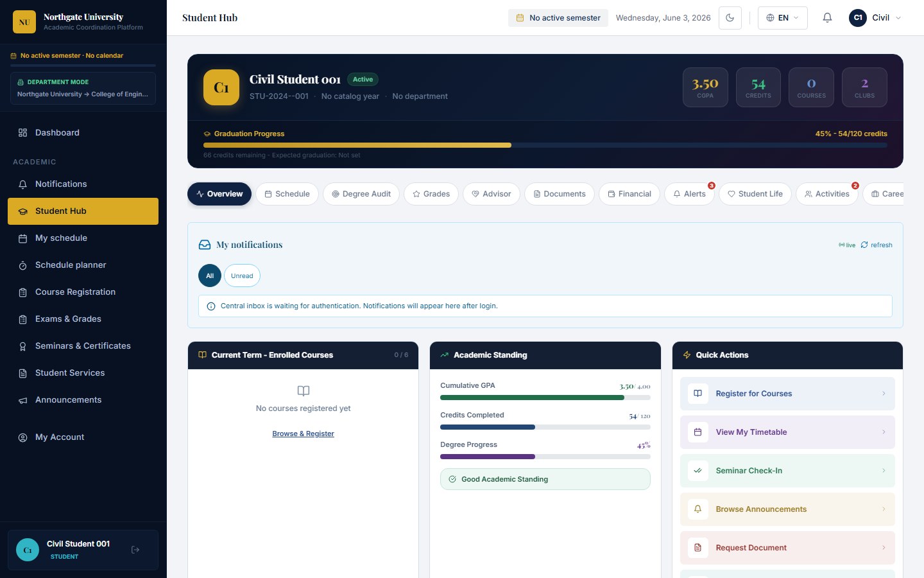This screenshot has width=924, height=578.
Task: Open Course Registration in the sidebar
Action: (83, 292)
